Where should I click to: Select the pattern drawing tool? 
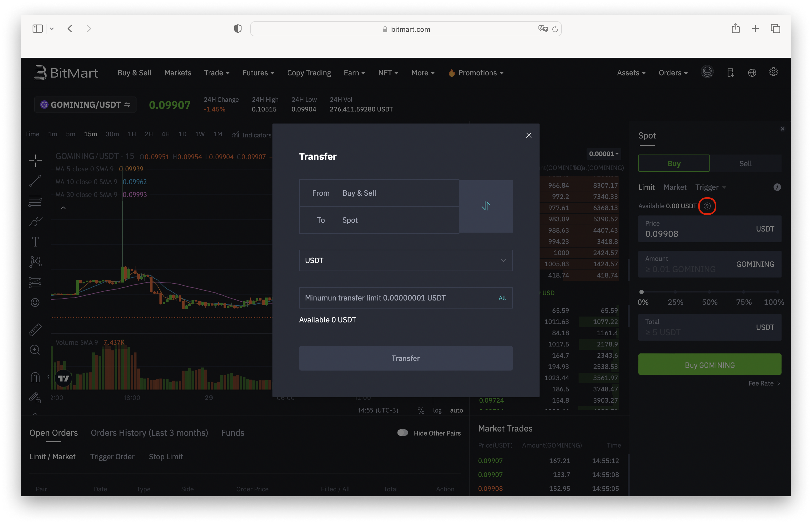[x=35, y=262]
